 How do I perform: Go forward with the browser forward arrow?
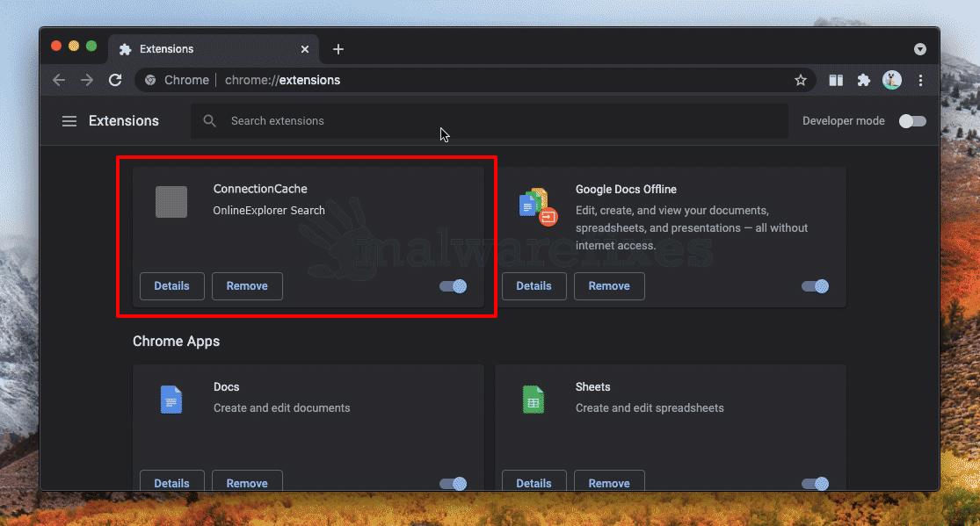[x=87, y=80]
